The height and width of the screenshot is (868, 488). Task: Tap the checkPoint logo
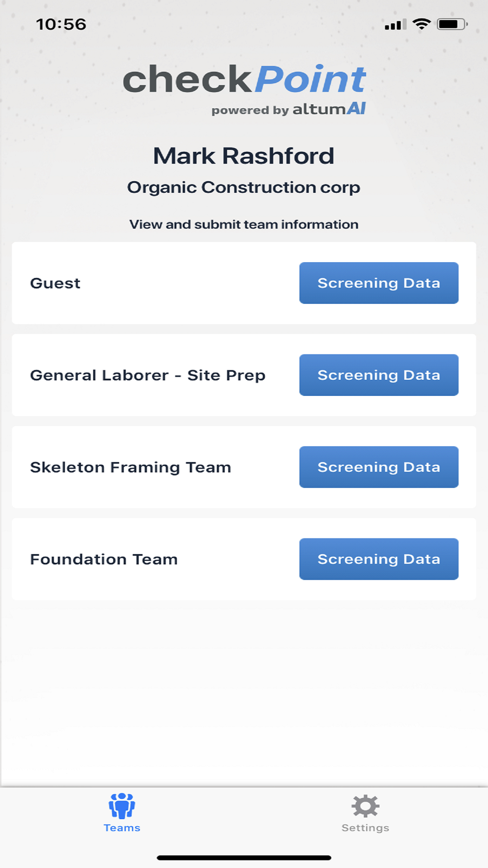point(244,79)
